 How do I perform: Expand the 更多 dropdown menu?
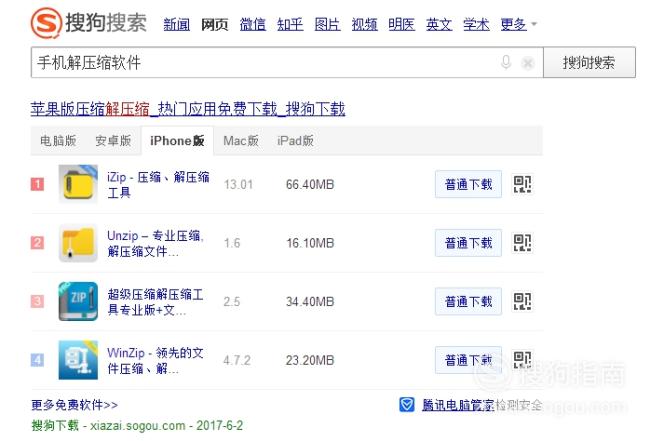point(519,24)
